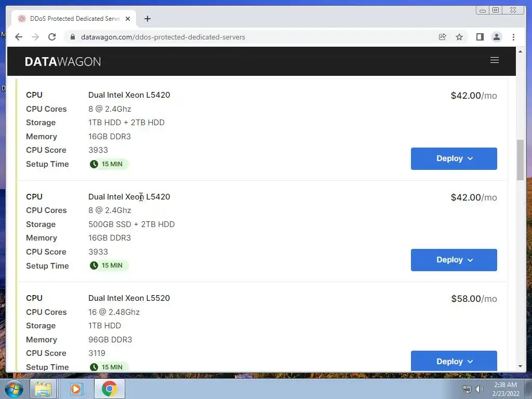This screenshot has height=399, width=532.
Task: Open a new browser tab
Action: coord(147,19)
